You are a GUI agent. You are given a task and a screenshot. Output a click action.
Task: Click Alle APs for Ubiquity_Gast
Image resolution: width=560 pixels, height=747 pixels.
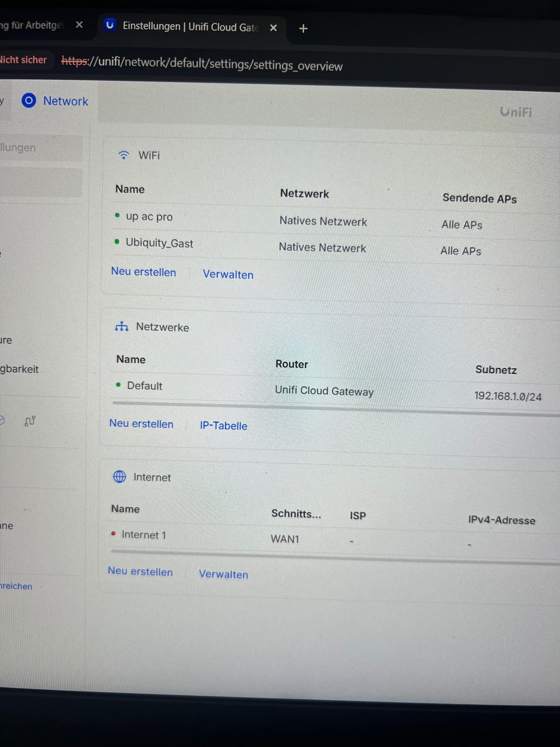[x=461, y=251]
